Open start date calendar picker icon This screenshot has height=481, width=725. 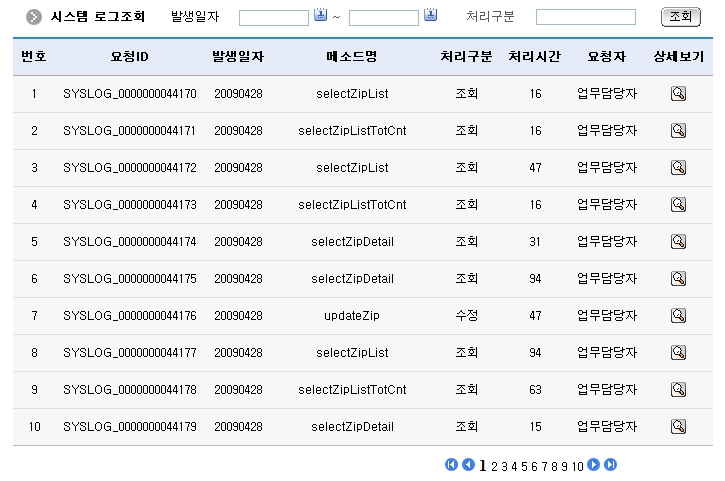point(321,15)
